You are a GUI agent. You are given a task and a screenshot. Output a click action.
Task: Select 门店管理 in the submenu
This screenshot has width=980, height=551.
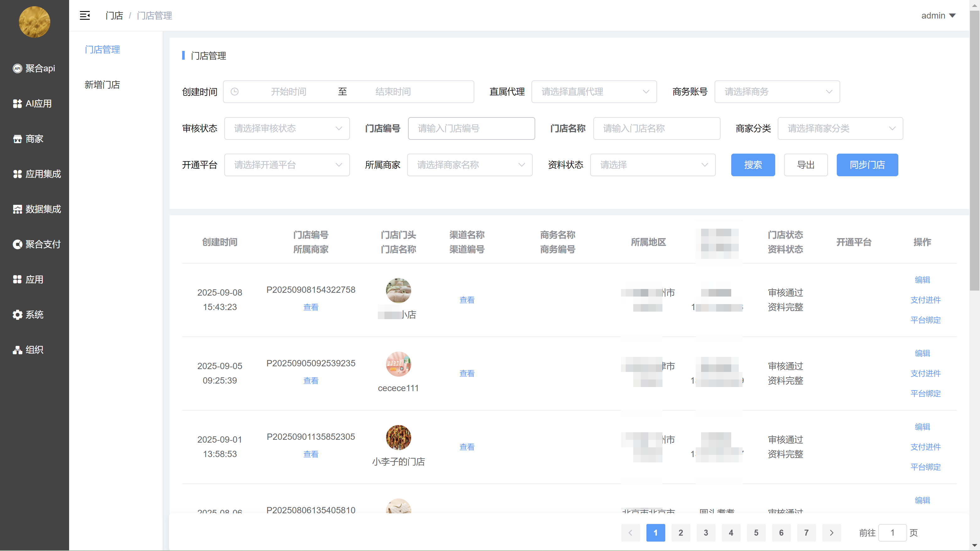coord(102,49)
